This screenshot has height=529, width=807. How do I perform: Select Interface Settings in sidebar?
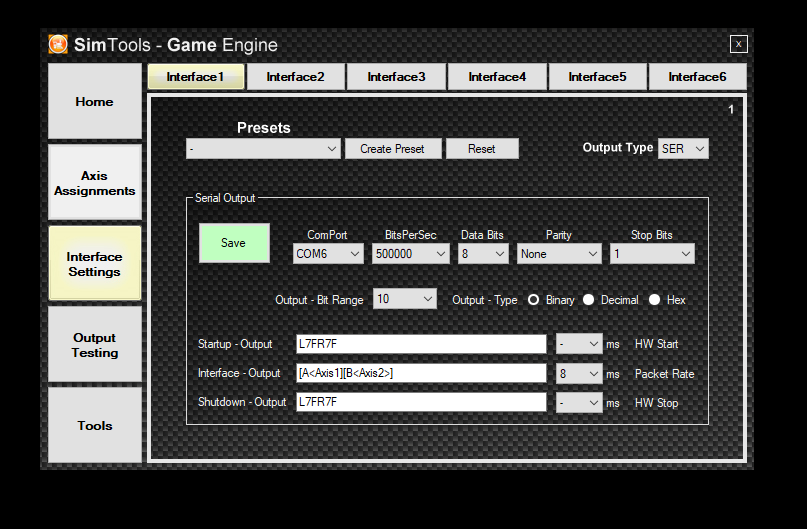(x=95, y=263)
